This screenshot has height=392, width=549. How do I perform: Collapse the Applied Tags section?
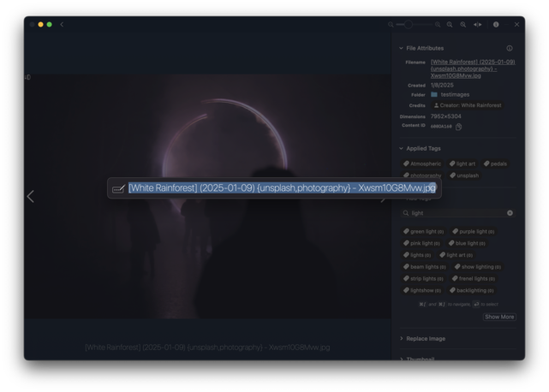coord(401,148)
